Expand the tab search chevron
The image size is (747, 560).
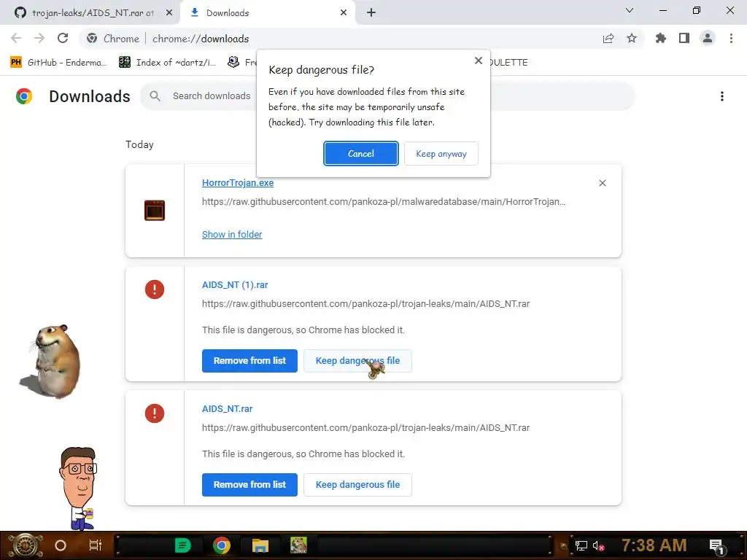(x=630, y=10)
